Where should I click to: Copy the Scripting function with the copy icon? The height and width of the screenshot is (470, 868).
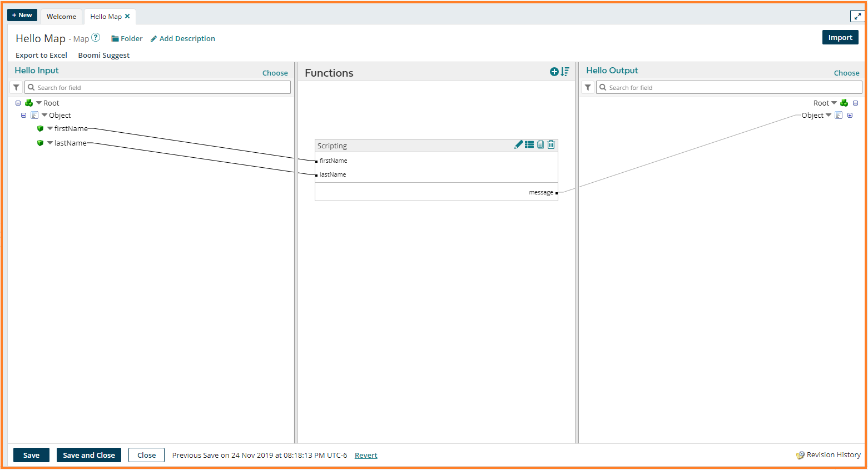pyautogui.click(x=540, y=145)
